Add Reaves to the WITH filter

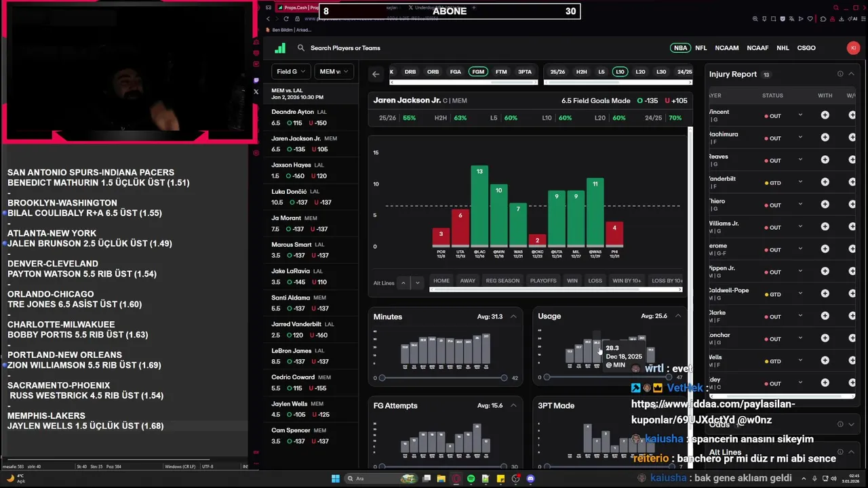click(825, 160)
